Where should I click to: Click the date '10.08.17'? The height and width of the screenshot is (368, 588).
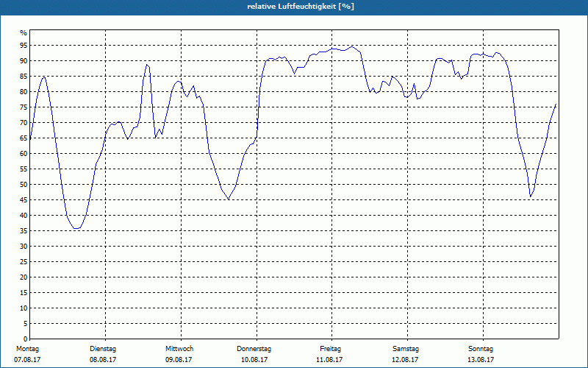(254, 360)
